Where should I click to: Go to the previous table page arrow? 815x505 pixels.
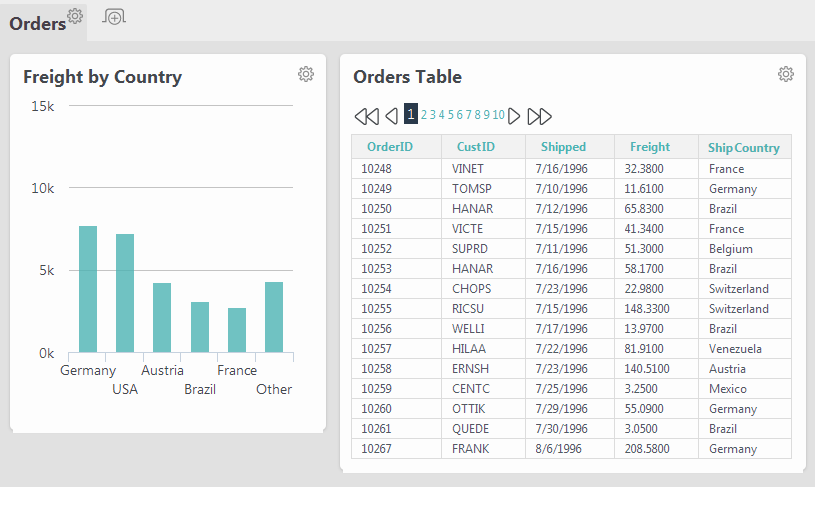pos(392,116)
